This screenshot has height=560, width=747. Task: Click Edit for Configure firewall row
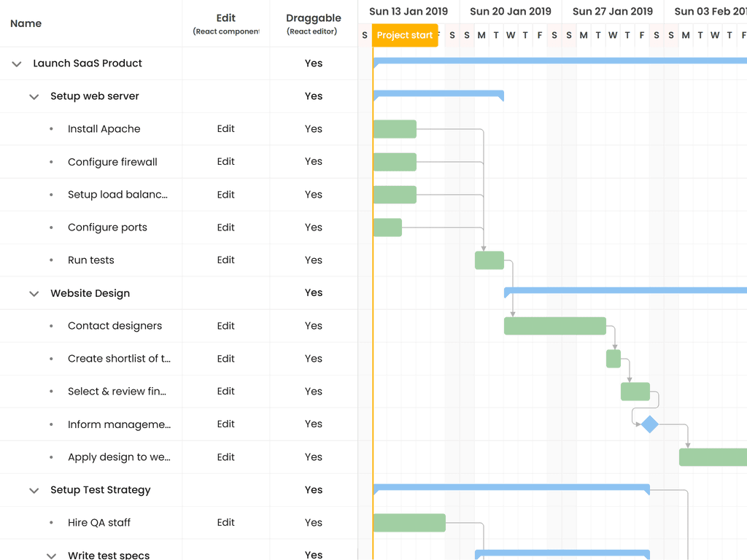click(225, 162)
